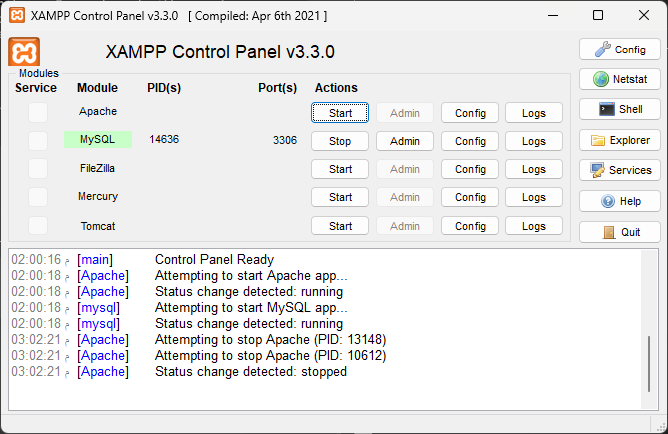Start the Tomcat module
668x434 pixels.
(340, 226)
